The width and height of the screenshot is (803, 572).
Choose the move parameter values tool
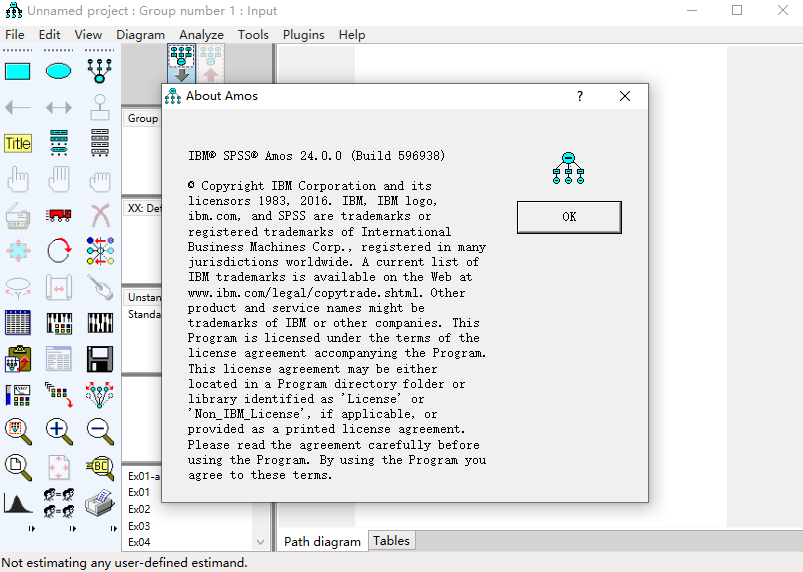pos(18,288)
